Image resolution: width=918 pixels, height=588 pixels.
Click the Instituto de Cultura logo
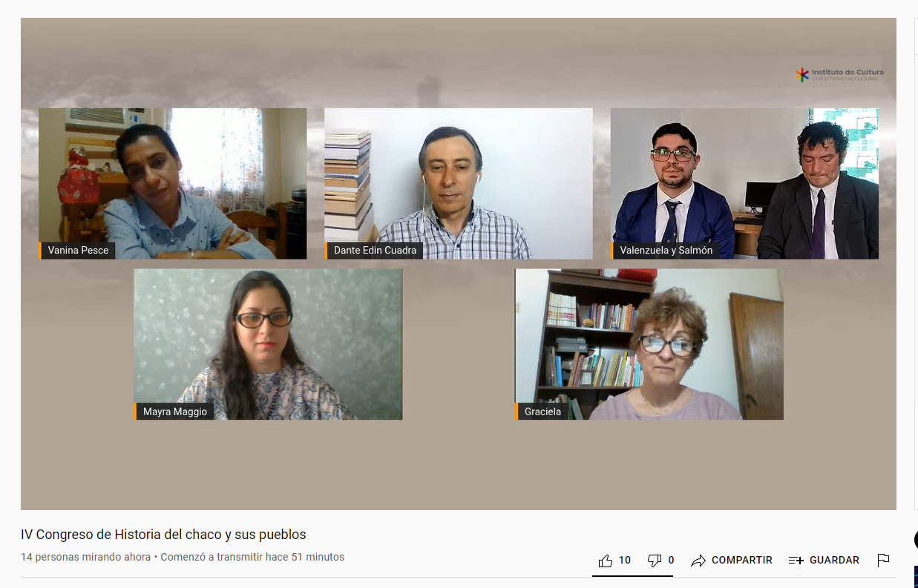[x=839, y=75]
